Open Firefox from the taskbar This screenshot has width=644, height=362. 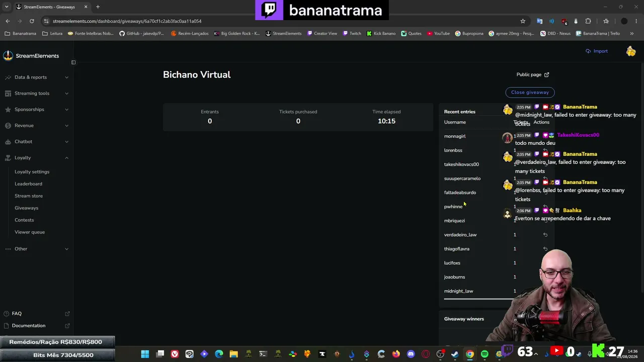(x=396, y=354)
